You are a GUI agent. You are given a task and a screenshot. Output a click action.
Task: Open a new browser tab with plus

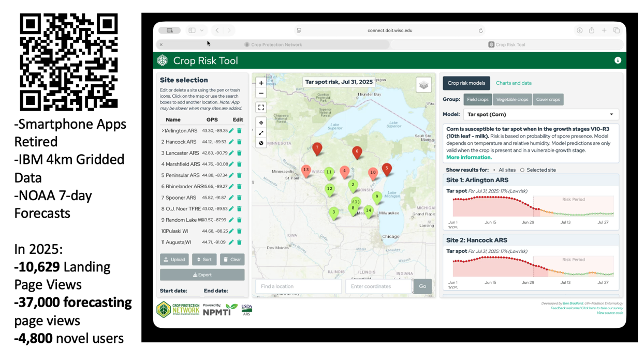click(604, 31)
